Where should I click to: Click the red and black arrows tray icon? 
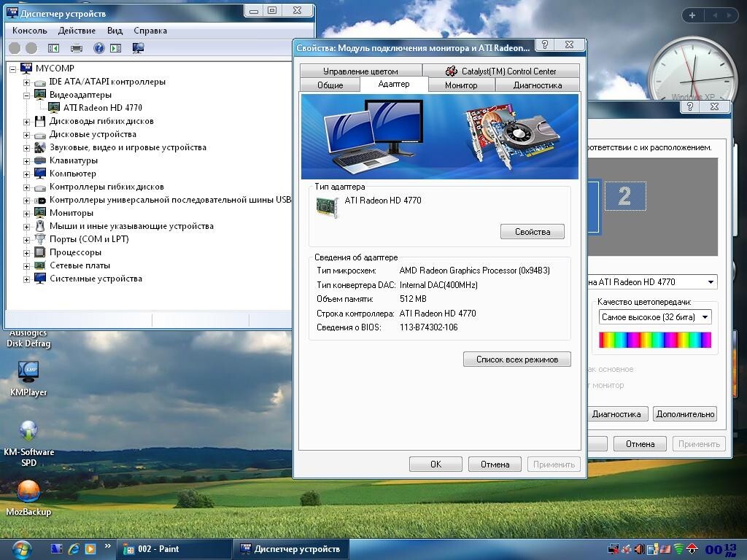coord(692,549)
